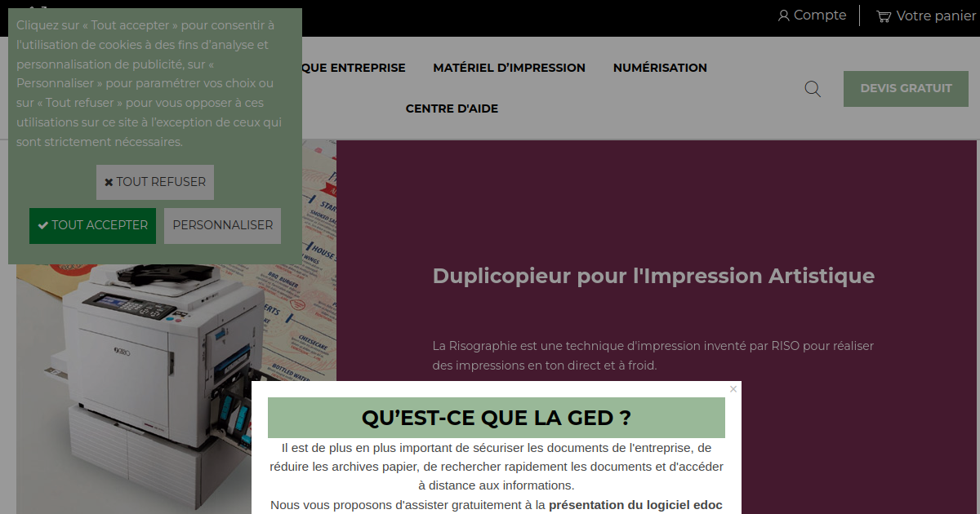Customize cookies via Personnaliser button
This screenshot has height=514, width=980.
222,225
